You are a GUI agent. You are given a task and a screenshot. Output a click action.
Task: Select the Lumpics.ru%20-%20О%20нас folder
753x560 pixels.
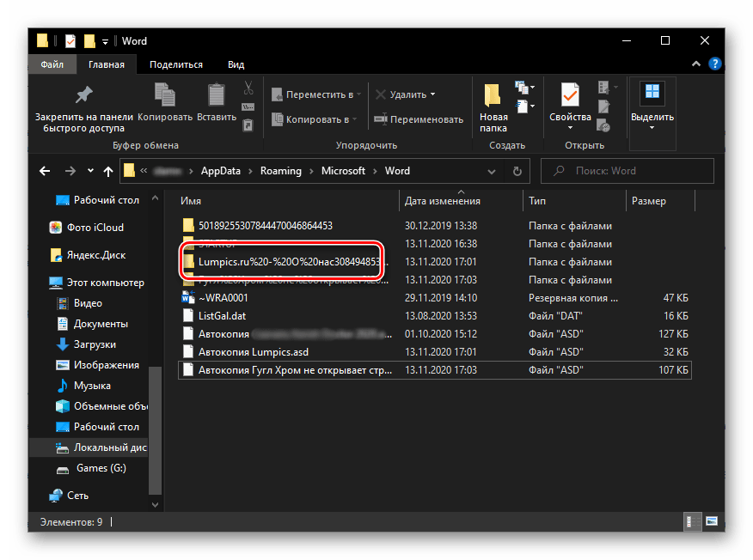pos(435,262)
